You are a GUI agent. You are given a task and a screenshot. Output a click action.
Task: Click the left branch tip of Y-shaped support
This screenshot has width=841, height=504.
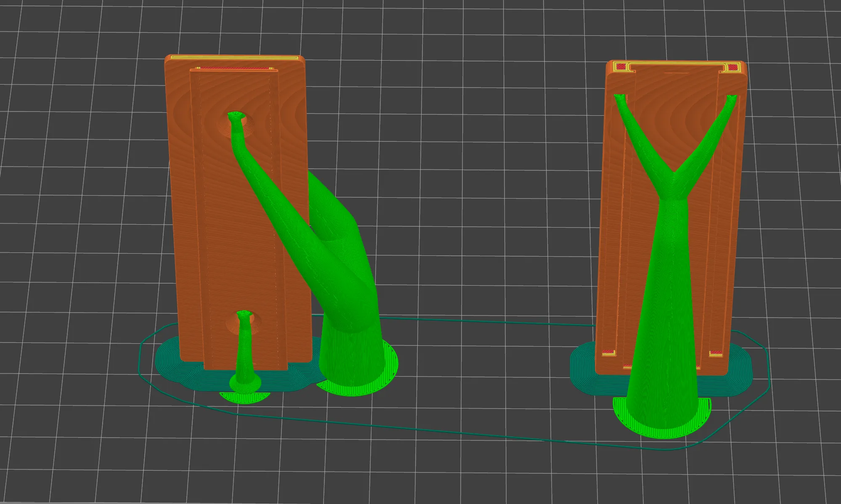[x=619, y=98]
